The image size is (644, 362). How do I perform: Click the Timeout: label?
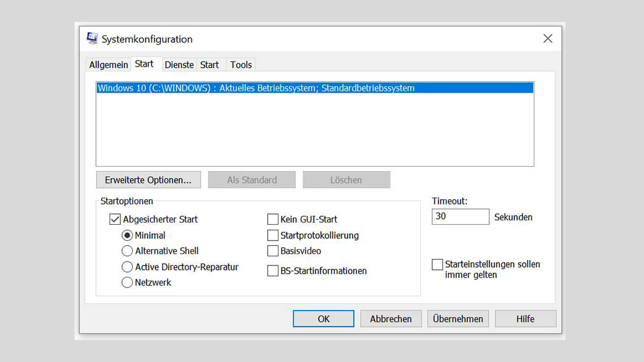tap(449, 201)
